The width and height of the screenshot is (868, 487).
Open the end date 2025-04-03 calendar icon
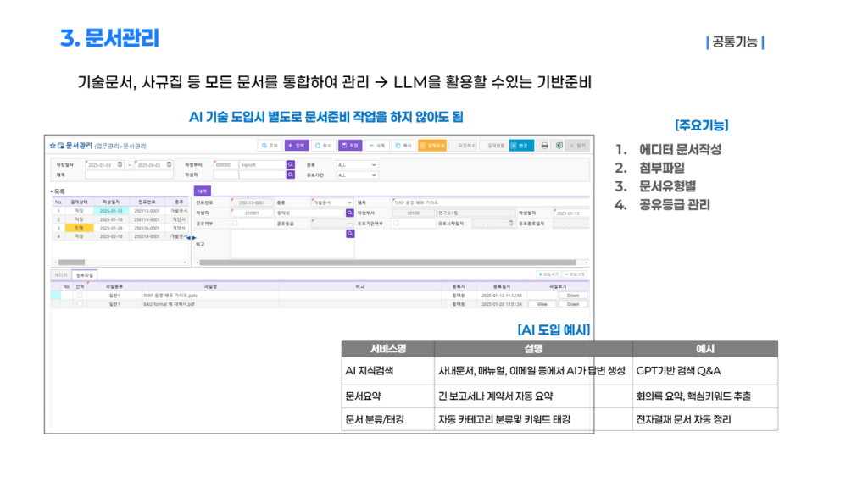(169, 165)
